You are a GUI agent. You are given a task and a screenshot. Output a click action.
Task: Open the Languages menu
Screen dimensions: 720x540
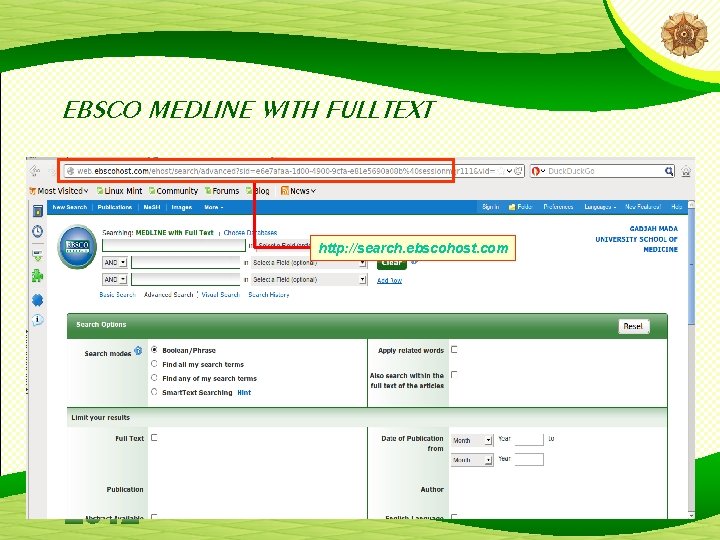pyautogui.click(x=600, y=207)
